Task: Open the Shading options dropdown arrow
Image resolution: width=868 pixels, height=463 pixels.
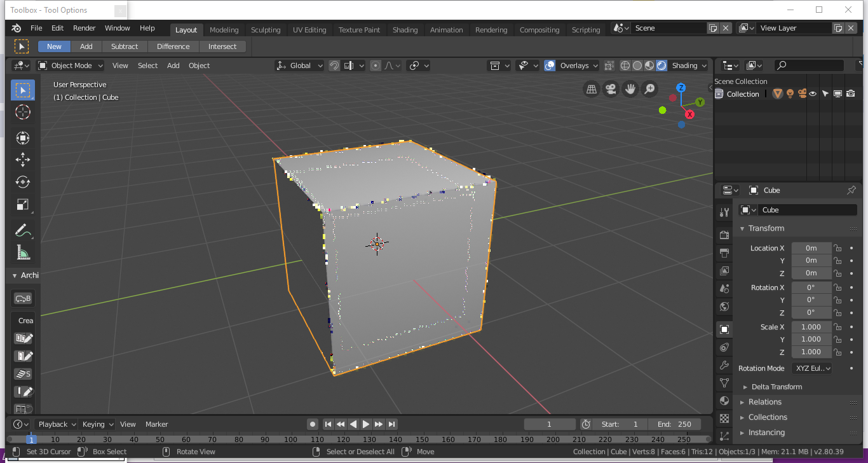Action: pyautogui.click(x=704, y=66)
